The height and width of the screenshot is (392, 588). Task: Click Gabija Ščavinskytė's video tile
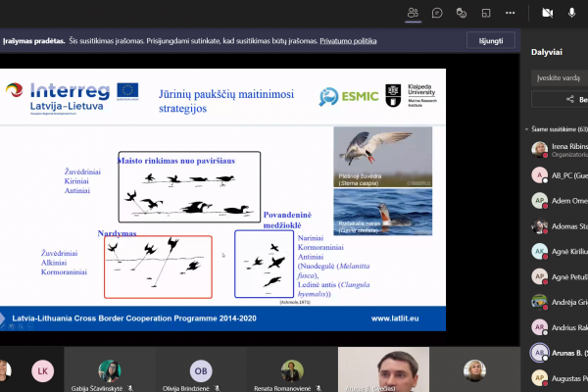click(x=109, y=369)
